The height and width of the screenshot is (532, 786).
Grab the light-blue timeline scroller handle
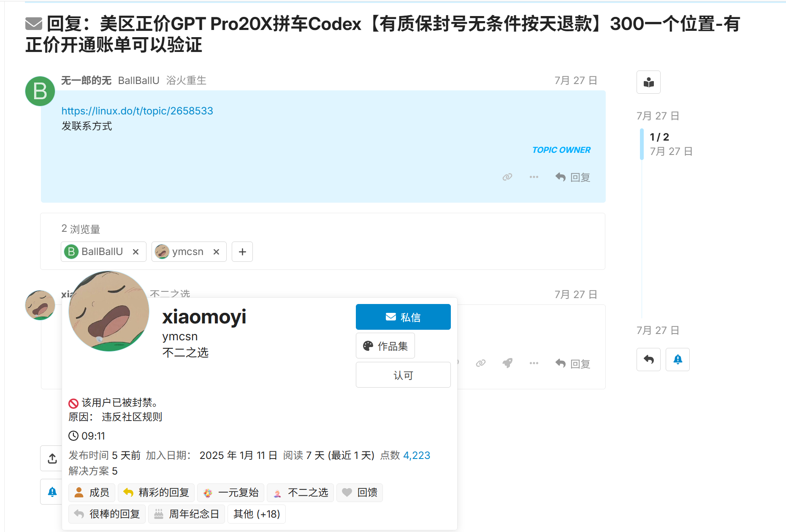click(642, 144)
